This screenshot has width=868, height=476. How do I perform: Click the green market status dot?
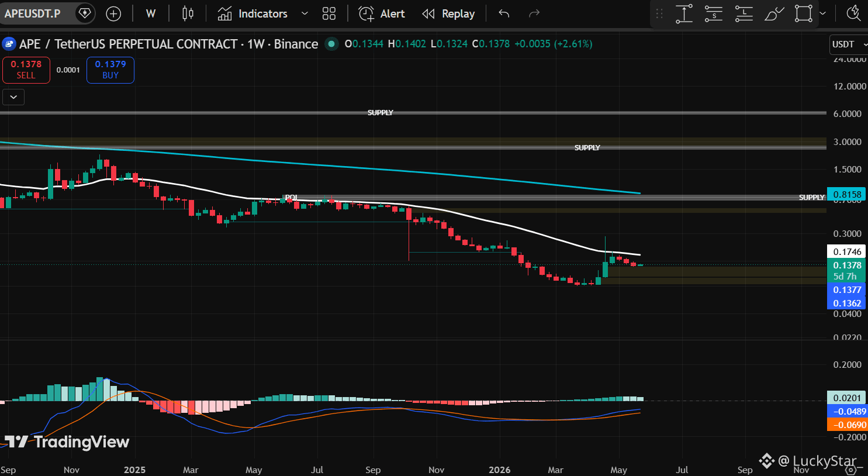[331, 44]
